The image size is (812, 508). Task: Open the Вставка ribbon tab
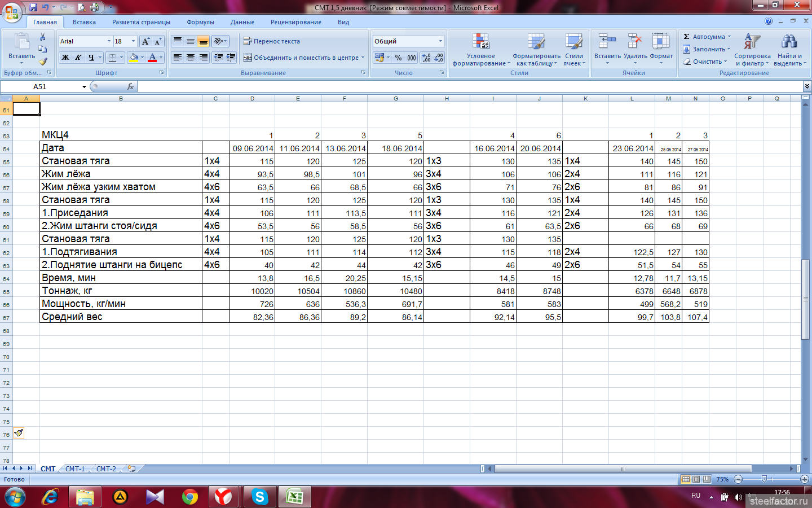[84, 22]
